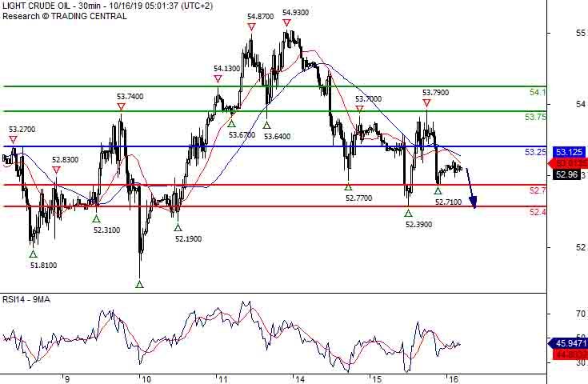Select date 11 on the time axis
Screen dimensions: 588x384
pos(223,379)
